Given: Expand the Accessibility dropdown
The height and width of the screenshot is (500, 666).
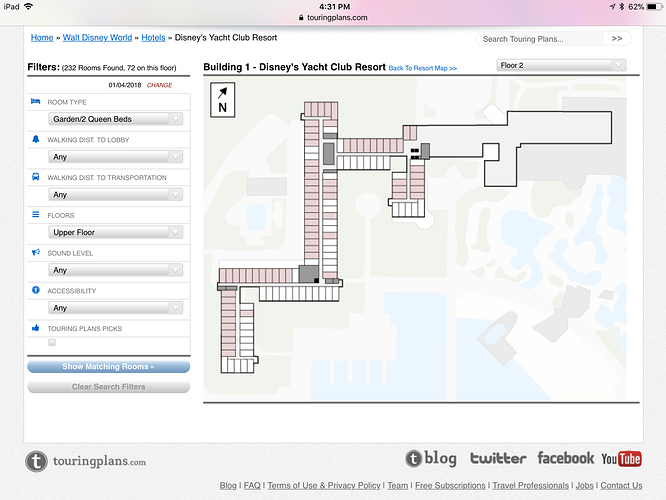Looking at the screenshot, I should click(116, 308).
